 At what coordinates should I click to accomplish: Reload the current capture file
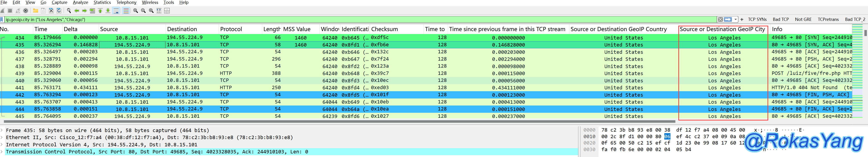click(x=59, y=11)
